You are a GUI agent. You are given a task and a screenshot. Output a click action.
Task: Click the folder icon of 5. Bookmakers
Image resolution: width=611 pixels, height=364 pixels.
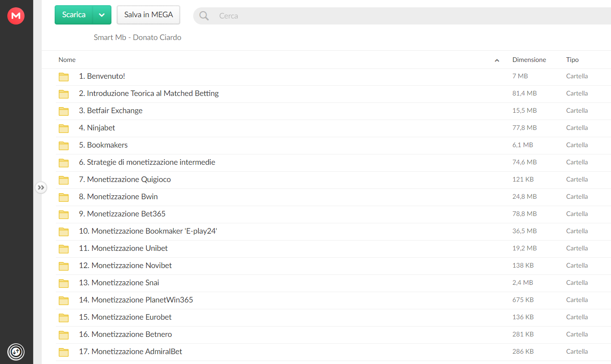pos(64,145)
